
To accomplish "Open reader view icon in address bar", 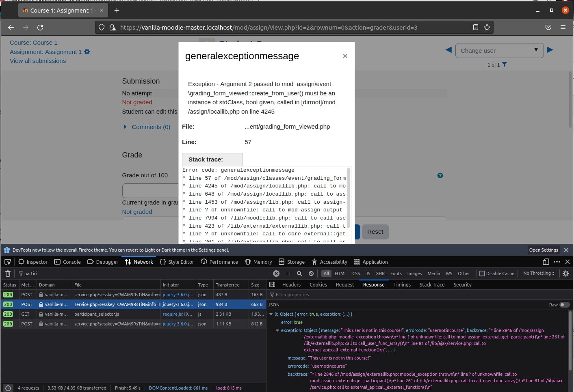I will (x=476, y=27).
